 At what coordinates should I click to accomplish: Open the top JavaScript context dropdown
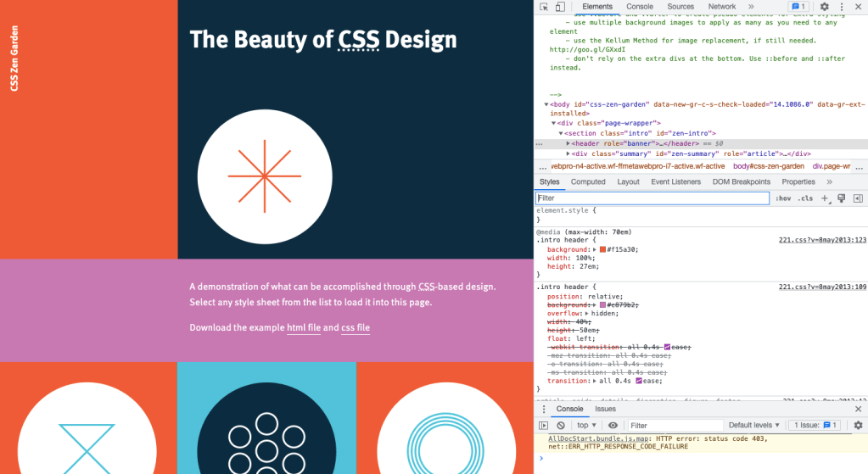point(585,425)
